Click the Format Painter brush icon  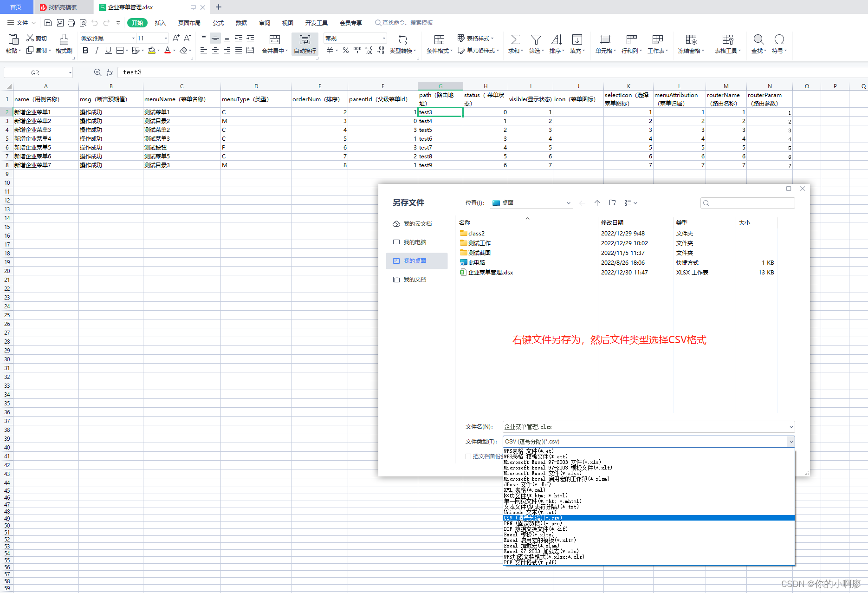(64, 39)
